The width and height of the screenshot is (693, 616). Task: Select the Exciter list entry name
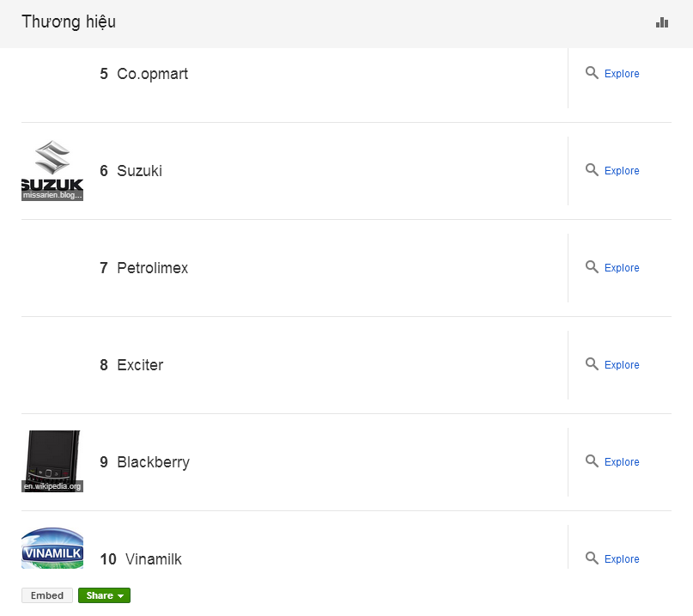click(140, 365)
